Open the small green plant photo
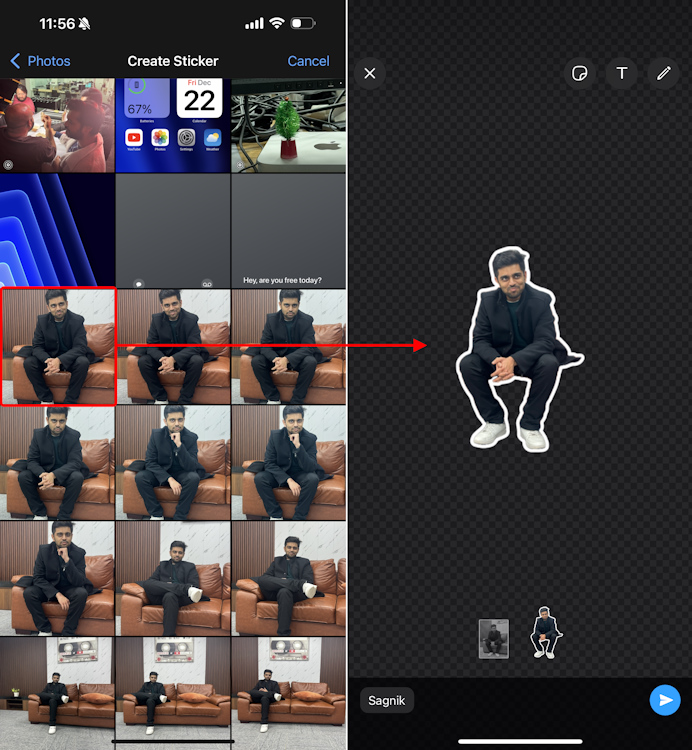The width and height of the screenshot is (692, 750). (289, 125)
